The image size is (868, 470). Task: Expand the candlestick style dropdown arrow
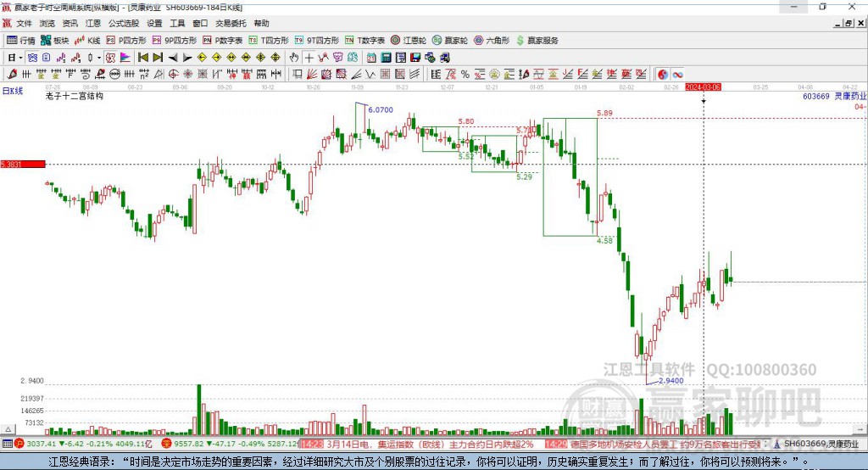pyautogui.click(x=99, y=58)
